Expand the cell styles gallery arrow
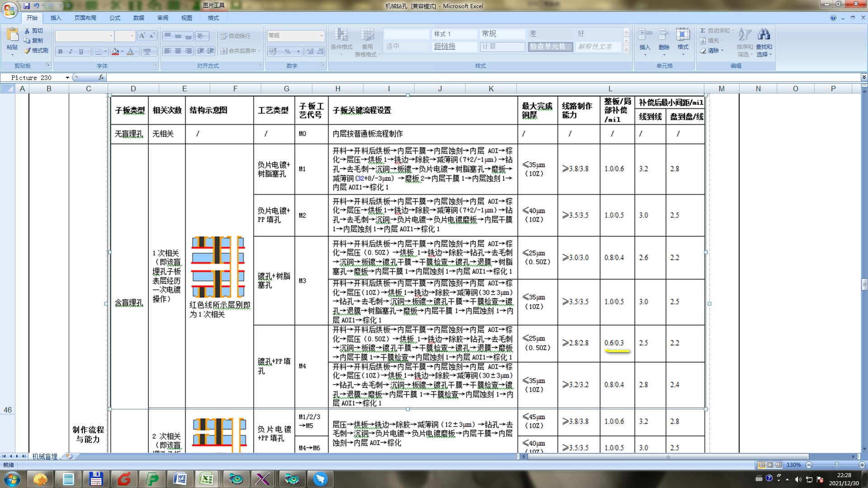This screenshot has width=868, height=488. tap(626, 50)
